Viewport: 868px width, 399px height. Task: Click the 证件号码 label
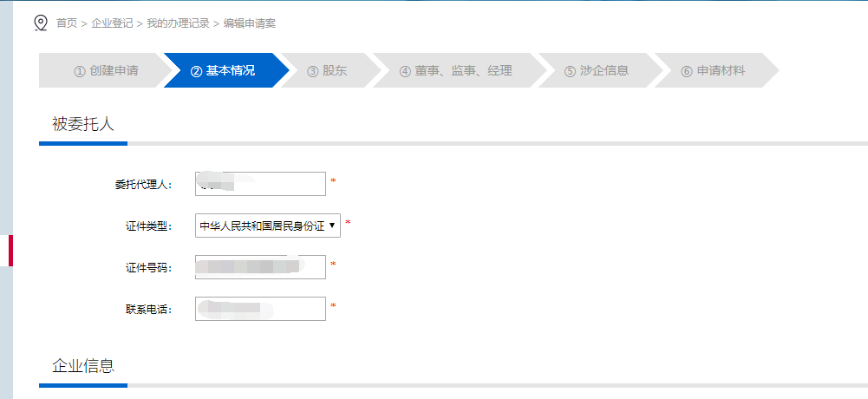point(149,268)
